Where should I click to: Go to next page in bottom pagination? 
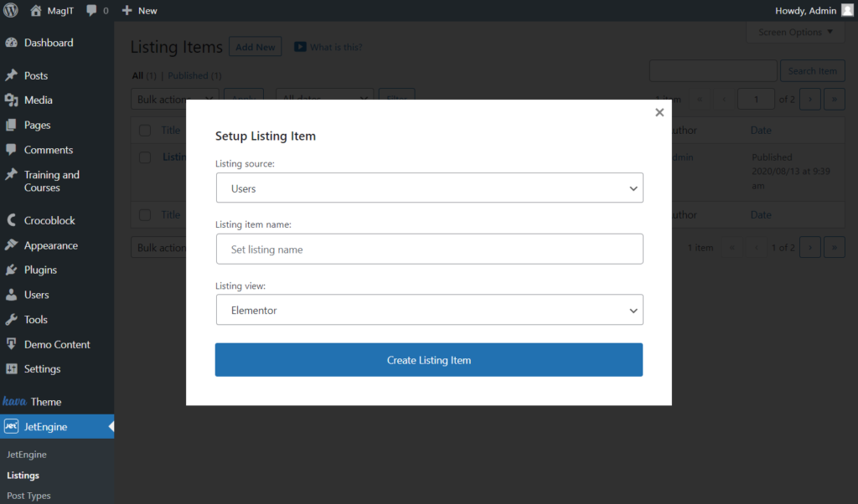click(810, 248)
